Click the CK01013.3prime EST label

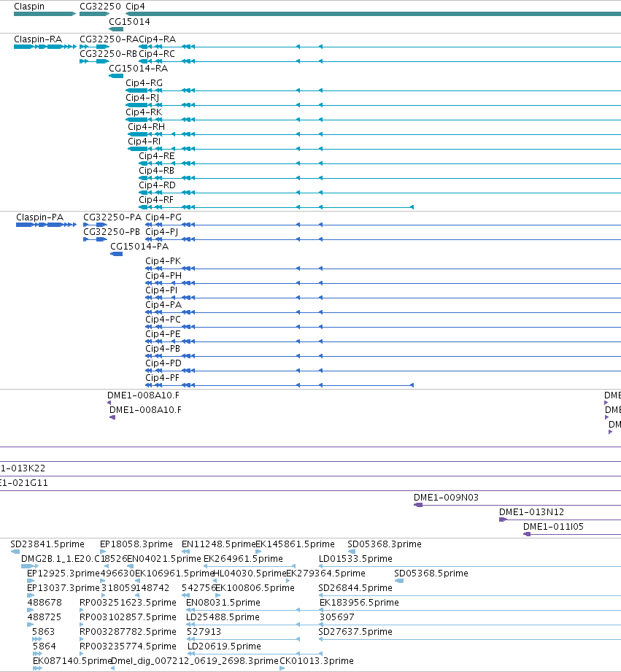[317, 661]
